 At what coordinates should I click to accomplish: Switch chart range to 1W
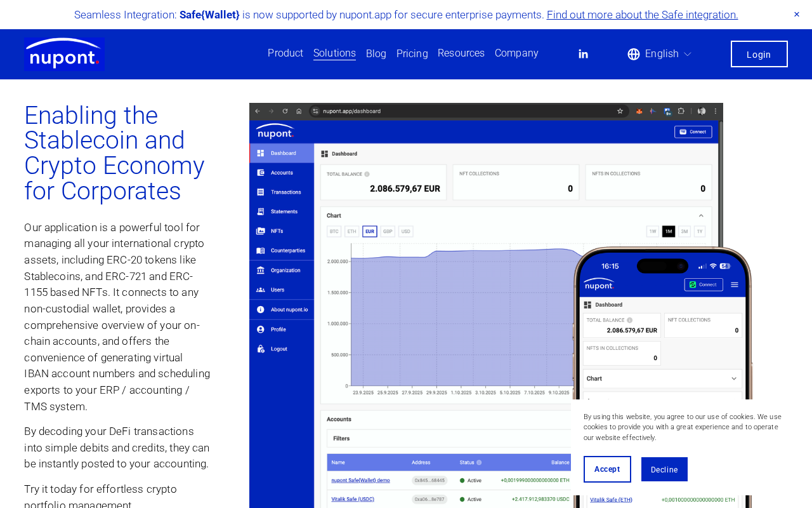(x=652, y=231)
